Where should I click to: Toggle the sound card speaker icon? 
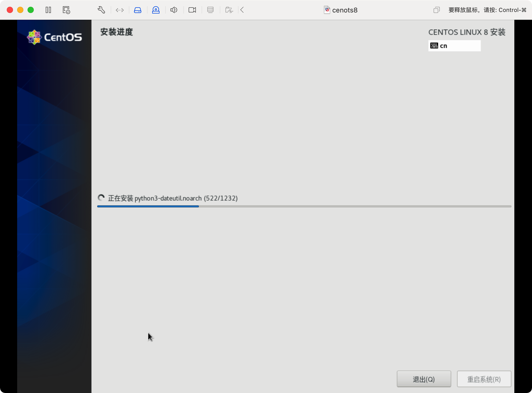(x=174, y=10)
